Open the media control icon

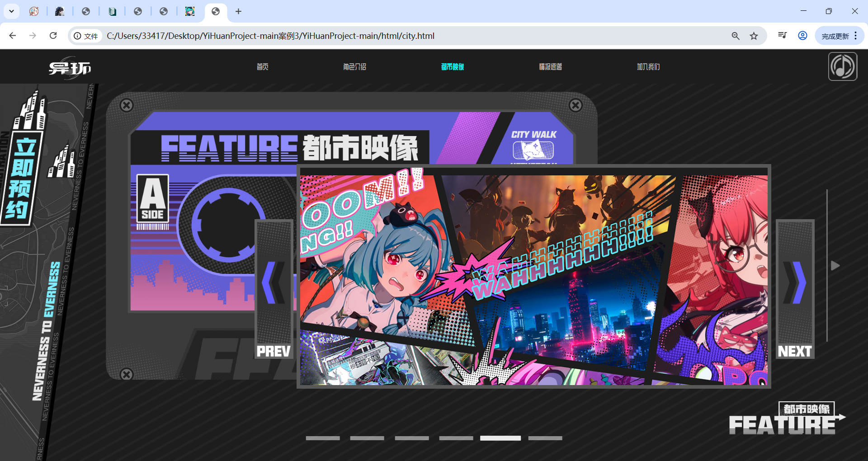click(782, 35)
